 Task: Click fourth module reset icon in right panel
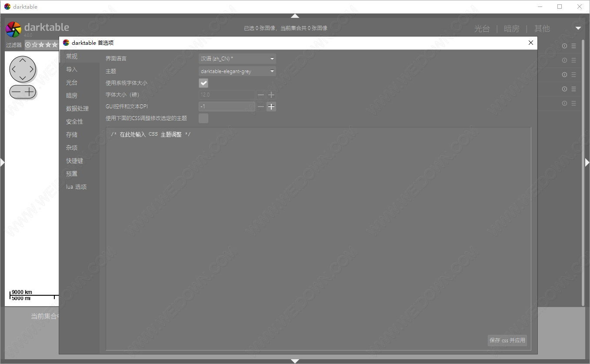[564, 89]
